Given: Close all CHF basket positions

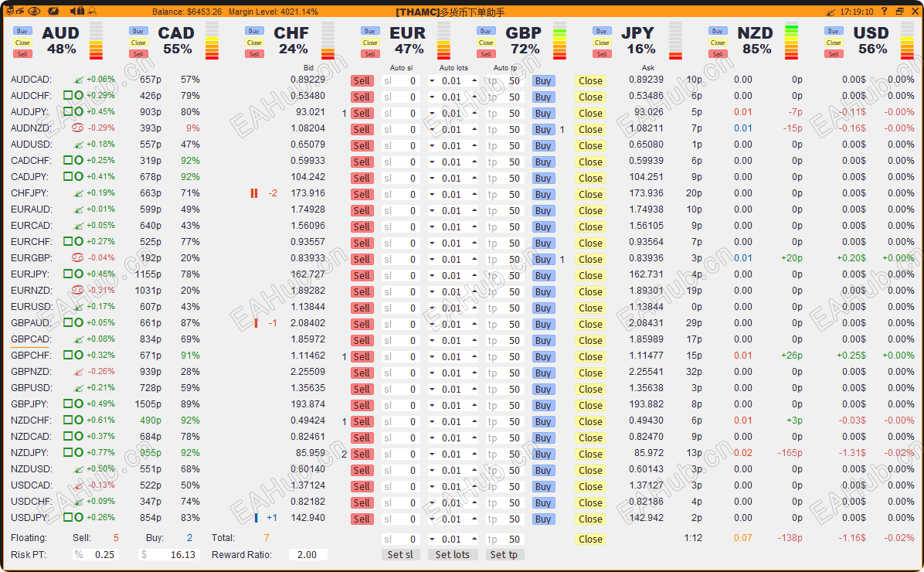Looking at the screenshot, I should pyautogui.click(x=254, y=43).
